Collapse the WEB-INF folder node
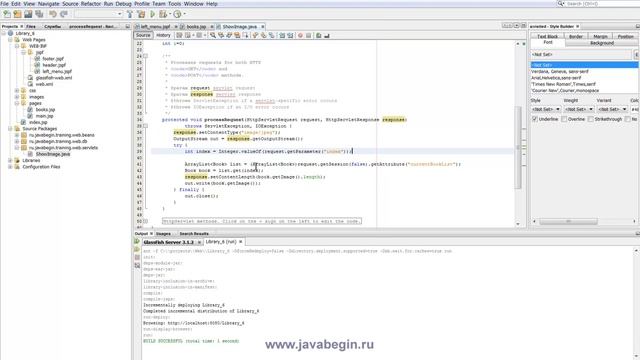This screenshot has width=640, height=360. pyautogui.click(x=17, y=46)
